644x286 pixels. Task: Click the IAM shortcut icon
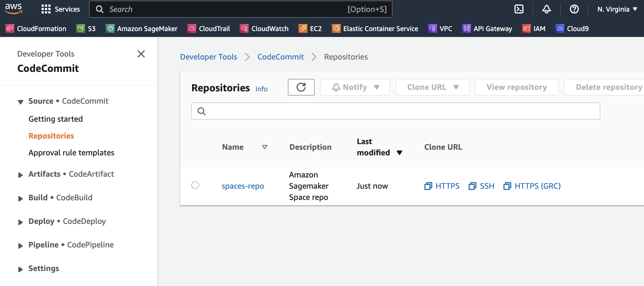pyautogui.click(x=526, y=28)
